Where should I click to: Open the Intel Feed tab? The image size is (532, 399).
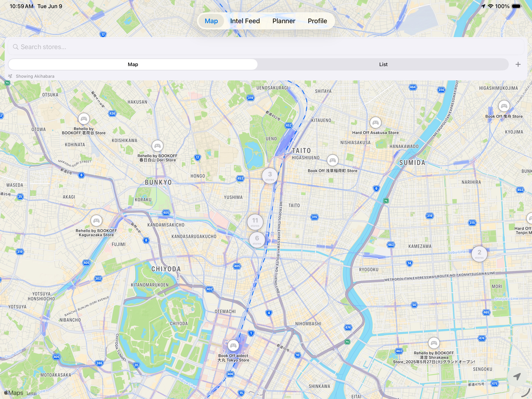coord(245,21)
